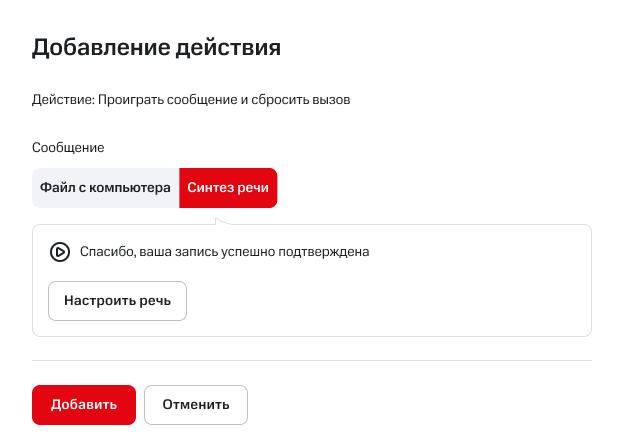Click the circular play icon beside the message
This screenshot has width=624, height=438.
pos(59,252)
